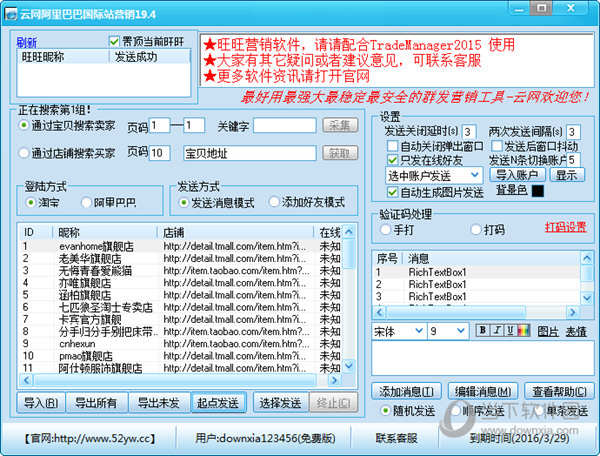600x456 pixels.
Task: Toggle underline formatting button U
Action: pyautogui.click(x=510, y=330)
